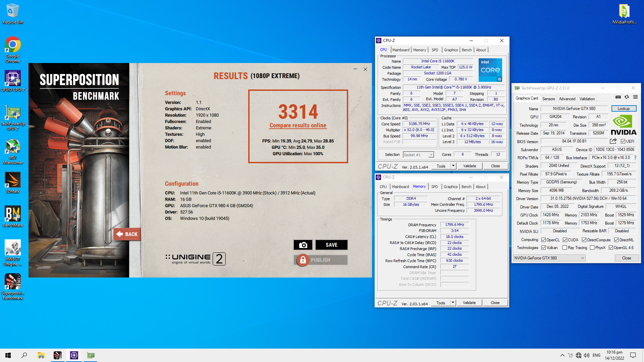Screen dimensions: 644x362
Task: Launch BenchMate desktop shortcut
Action: 12,216
